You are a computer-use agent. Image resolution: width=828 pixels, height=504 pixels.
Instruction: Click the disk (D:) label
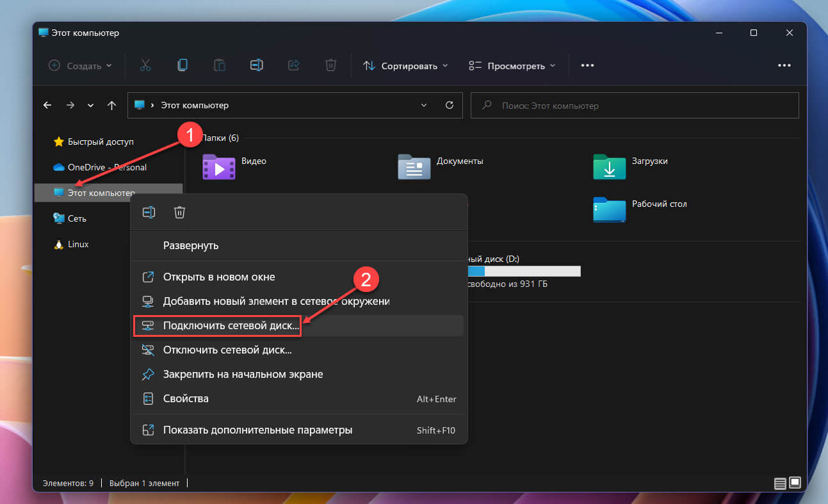click(494, 259)
